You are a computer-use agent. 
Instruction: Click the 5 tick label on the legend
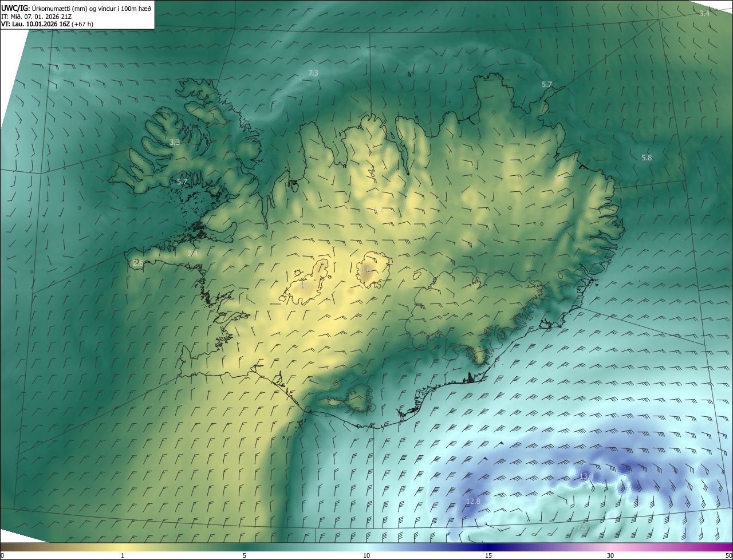coord(245,555)
